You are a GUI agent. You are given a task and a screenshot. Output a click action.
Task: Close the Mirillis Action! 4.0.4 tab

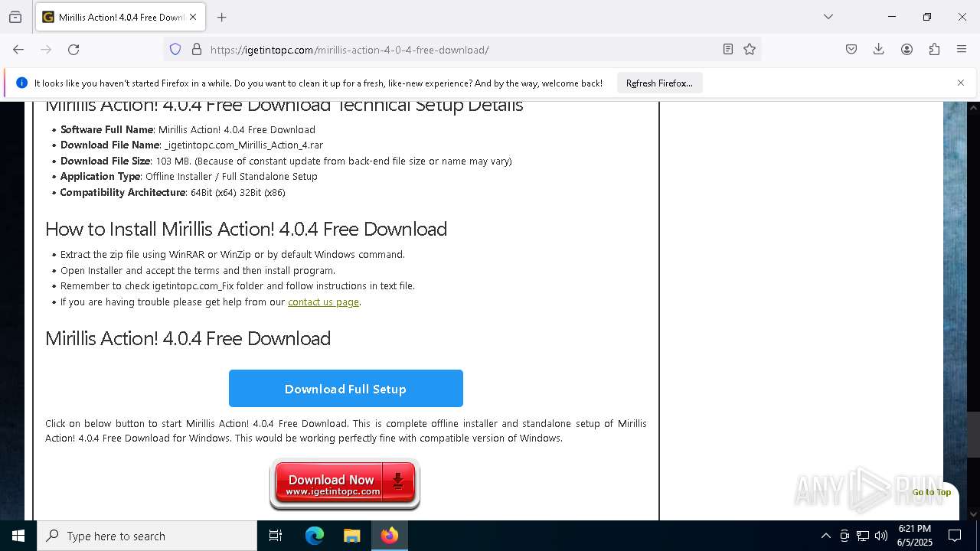(193, 17)
